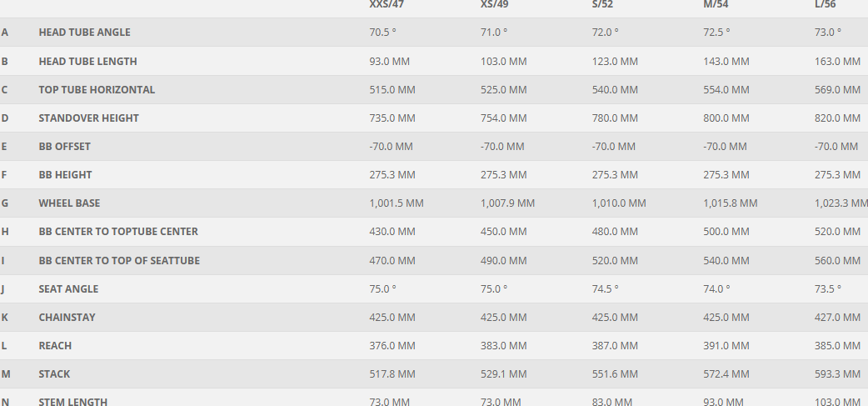
Task: Select the HEAD TUBE LENGTH row label
Action: pos(87,62)
